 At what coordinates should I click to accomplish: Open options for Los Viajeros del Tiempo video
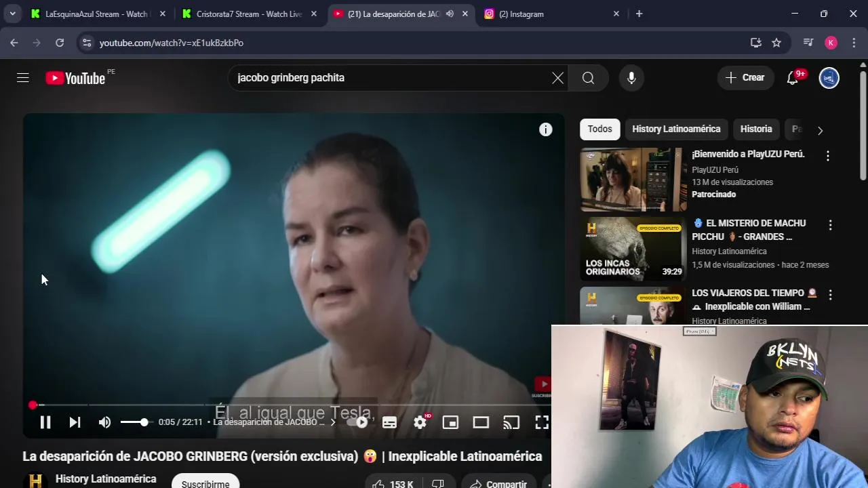tap(830, 295)
